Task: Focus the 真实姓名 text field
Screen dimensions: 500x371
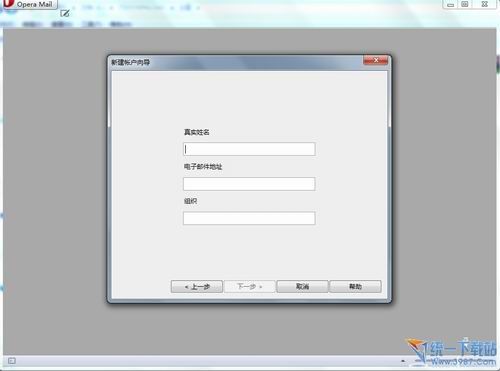Action: [x=249, y=149]
